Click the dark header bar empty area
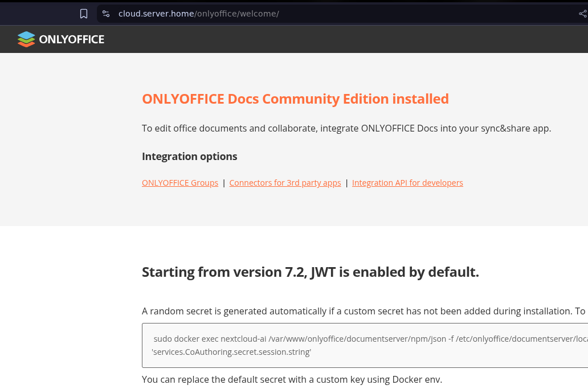 342,39
